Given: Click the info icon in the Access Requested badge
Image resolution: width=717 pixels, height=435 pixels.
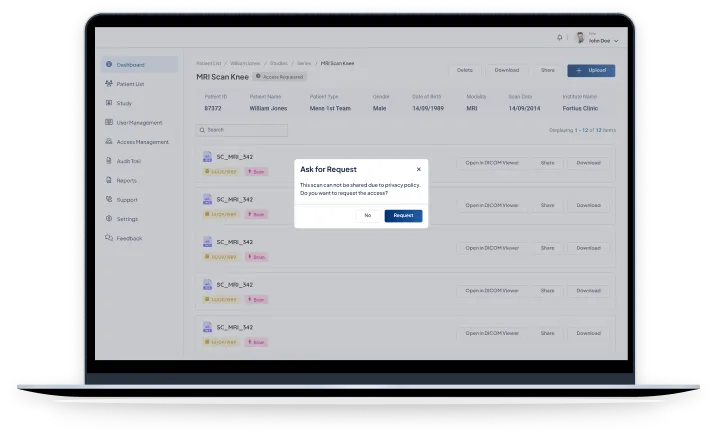Looking at the screenshot, I should pyautogui.click(x=258, y=76).
